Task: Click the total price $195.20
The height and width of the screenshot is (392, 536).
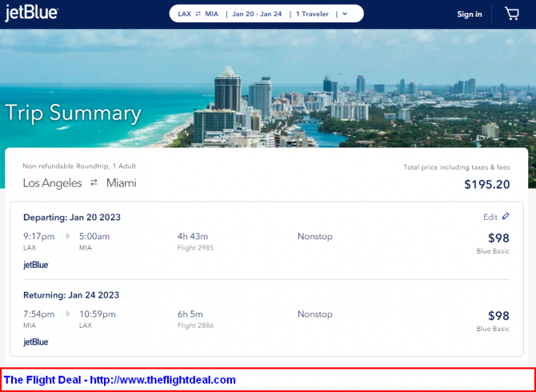Action: 486,185
